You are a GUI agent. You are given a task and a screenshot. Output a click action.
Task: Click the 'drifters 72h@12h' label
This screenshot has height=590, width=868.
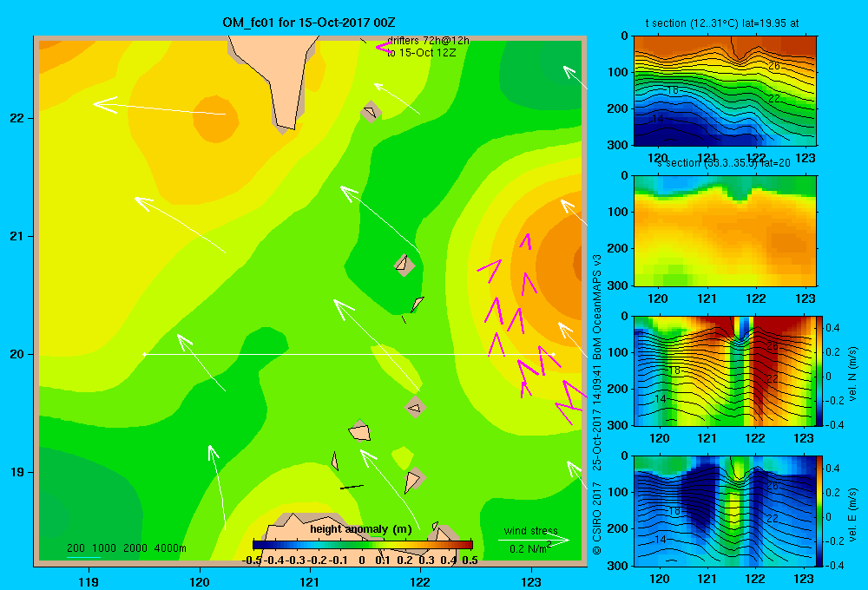[x=428, y=41]
